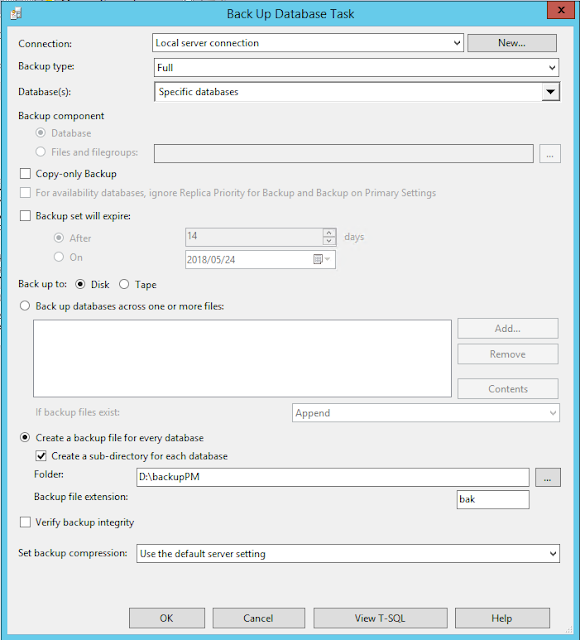
Task: Select Files and filegroups radio option
Action: (x=40, y=152)
